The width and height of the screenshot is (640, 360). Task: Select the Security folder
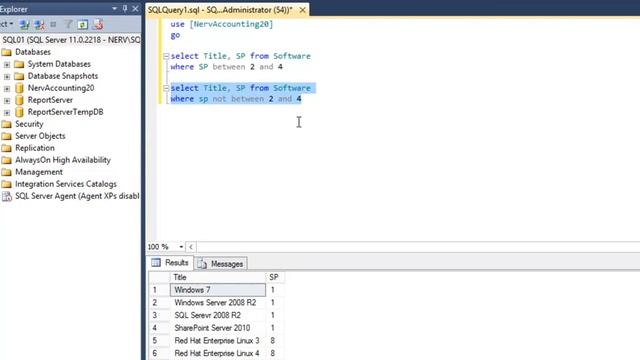(x=29, y=124)
